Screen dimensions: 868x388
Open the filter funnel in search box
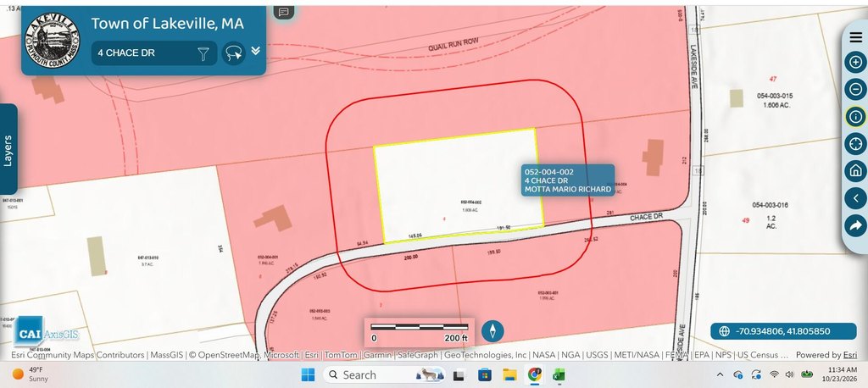pos(203,53)
